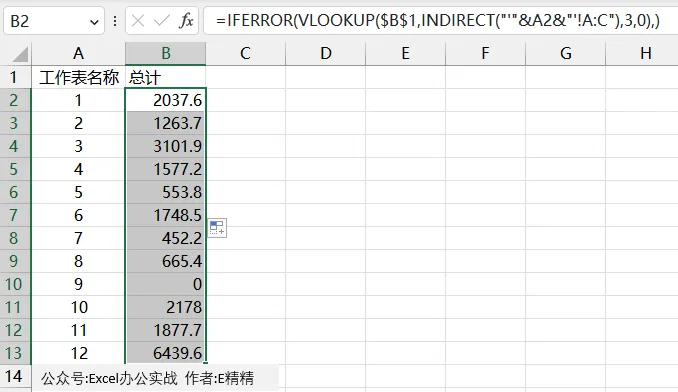Select cell showing 1877.7
This screenshot has height=392, width=678.
pos(166,330)
